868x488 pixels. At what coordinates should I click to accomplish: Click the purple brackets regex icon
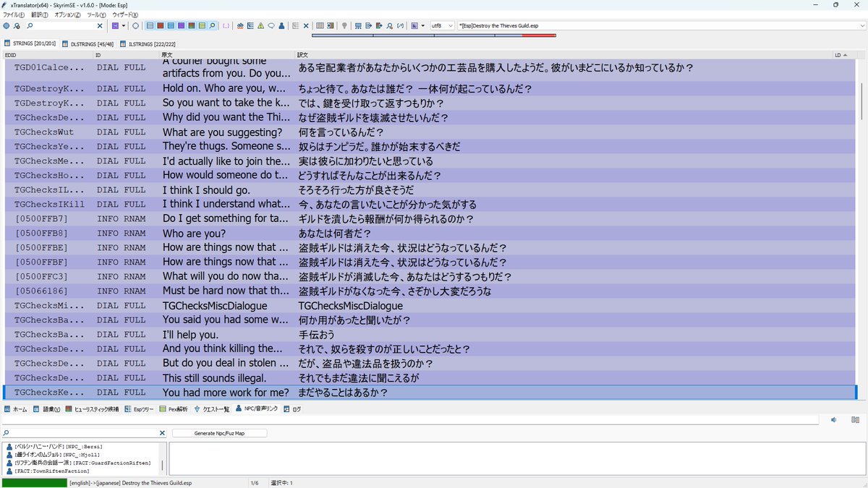coord(226,25)
